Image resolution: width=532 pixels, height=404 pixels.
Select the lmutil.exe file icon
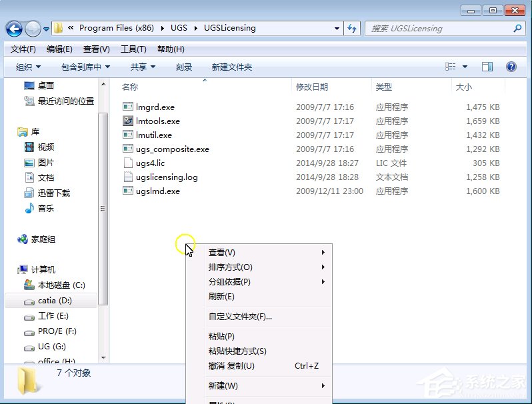(128, 135)
